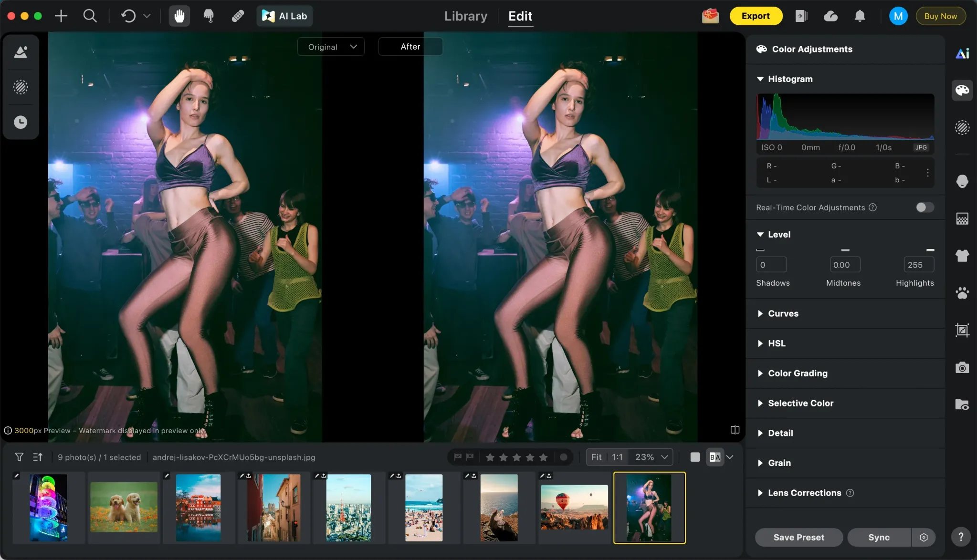
Task: Select the golden retriever puppies thumbnail
Action: click(124, 507)
